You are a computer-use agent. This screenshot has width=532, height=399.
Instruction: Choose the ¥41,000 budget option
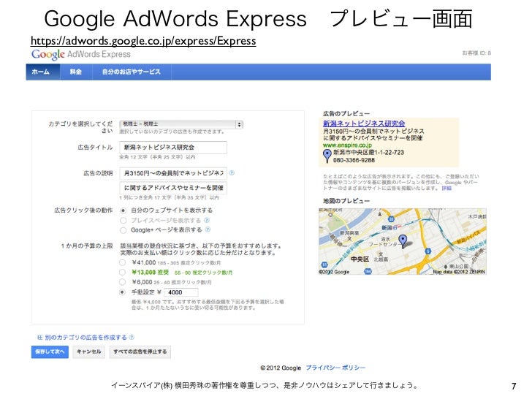pos(123,262)
